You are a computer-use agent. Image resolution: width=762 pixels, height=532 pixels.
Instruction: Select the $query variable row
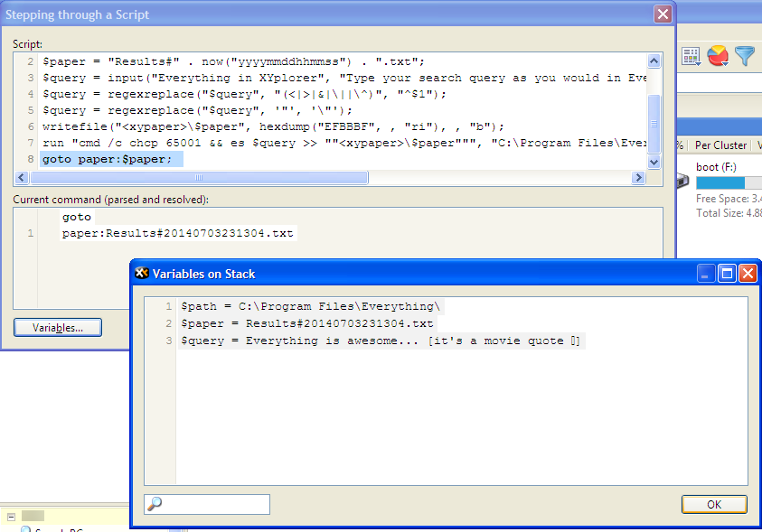[x=380, y=341]
